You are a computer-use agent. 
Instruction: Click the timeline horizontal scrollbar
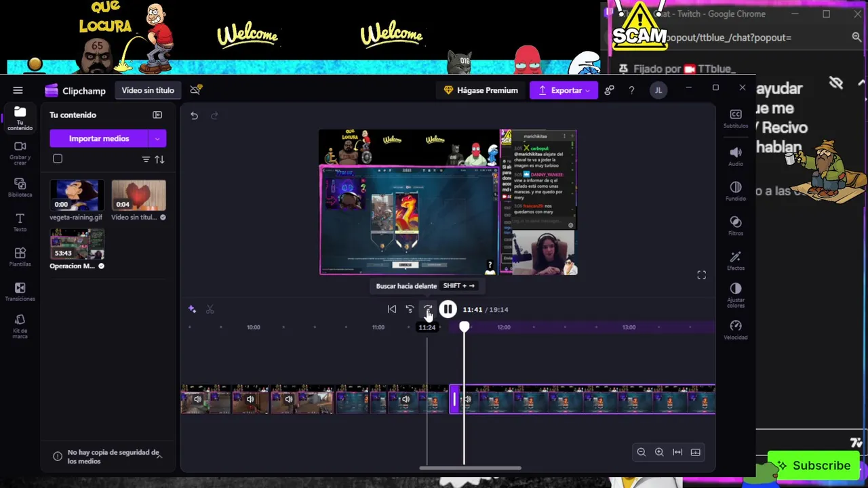click(x=470, y=468)
